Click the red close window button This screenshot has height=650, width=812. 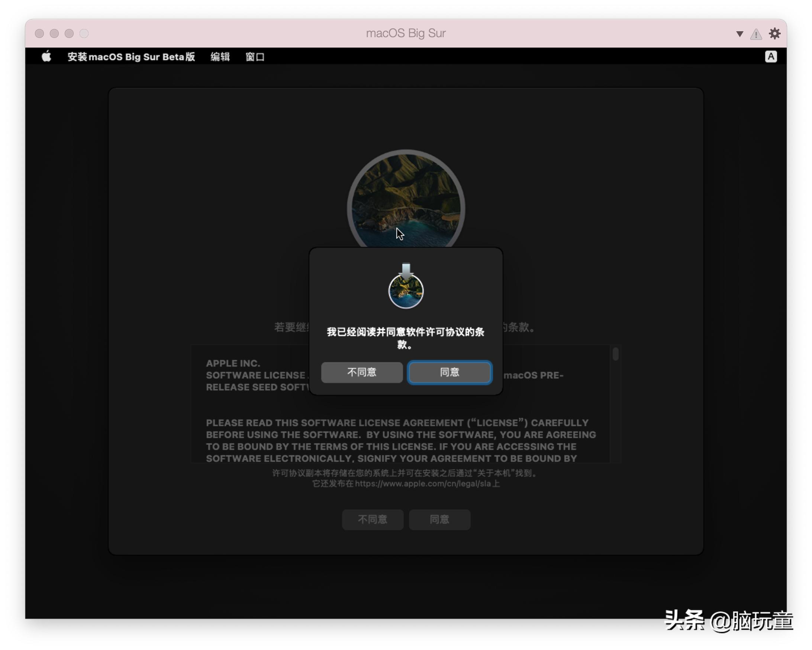(39, 33)
